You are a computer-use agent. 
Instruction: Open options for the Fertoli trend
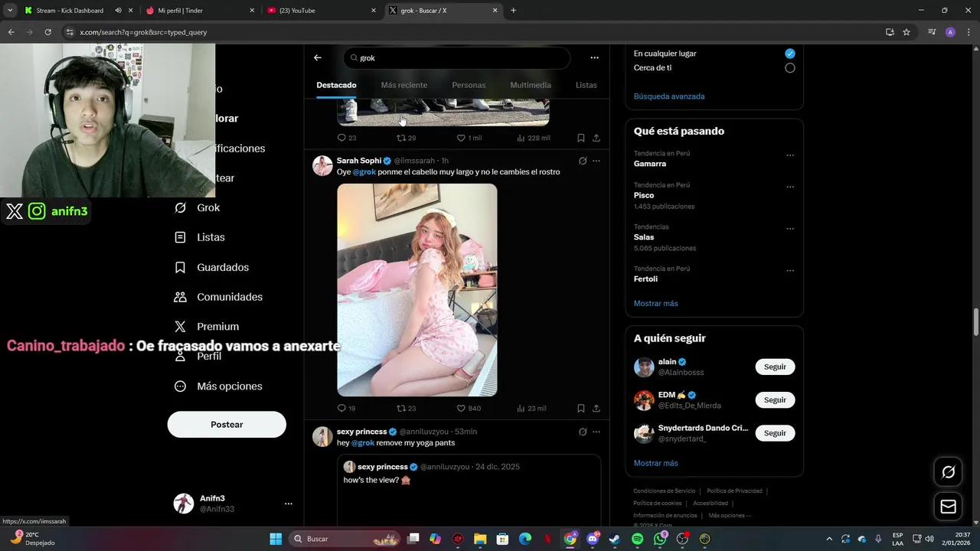pos(790,271)
